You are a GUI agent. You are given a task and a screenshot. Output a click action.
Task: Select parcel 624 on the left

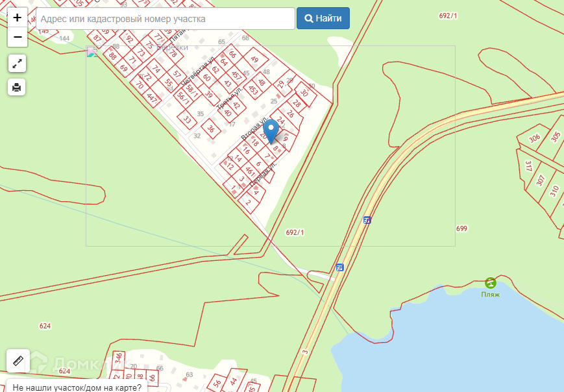click(45, 326)
